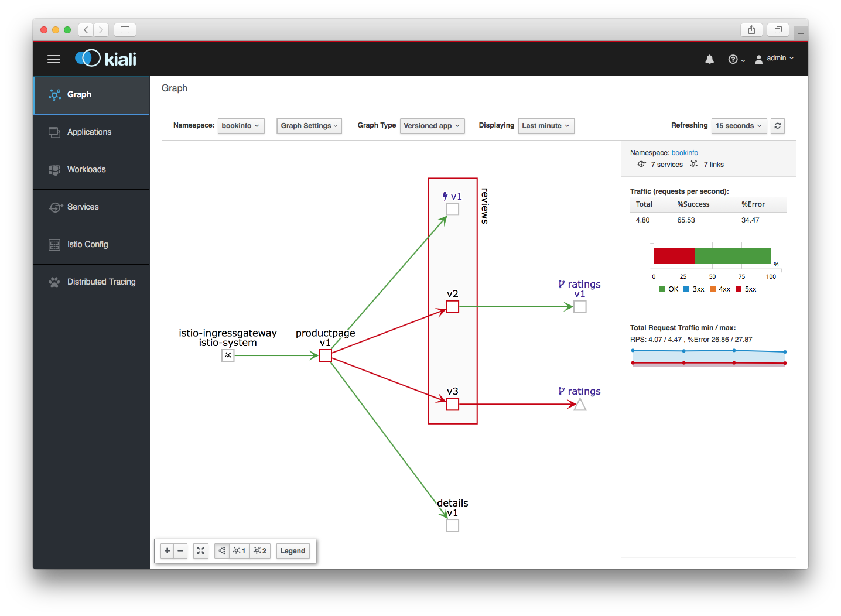Open Istio Config in the sidebar
This screenshot has height=616, width=841.
click(x=88, y=245)
